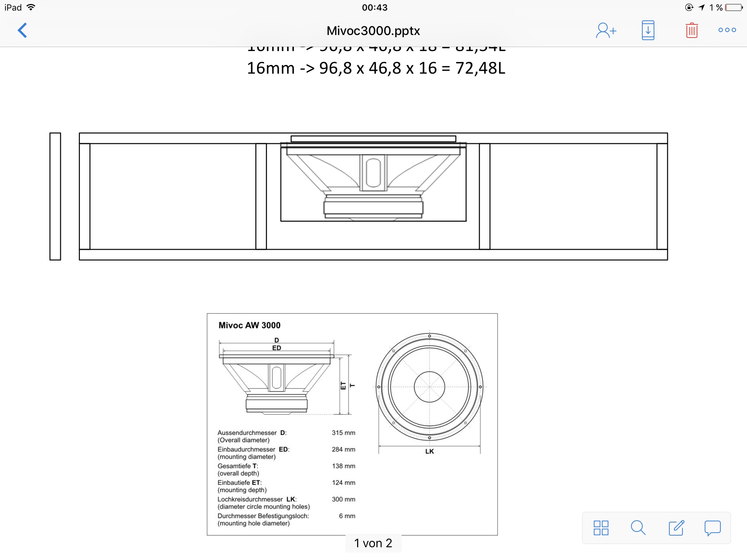Tap the '6 mm' mounting hole value
Viewport: 747px width, 560px height.
tap(347, 516)
